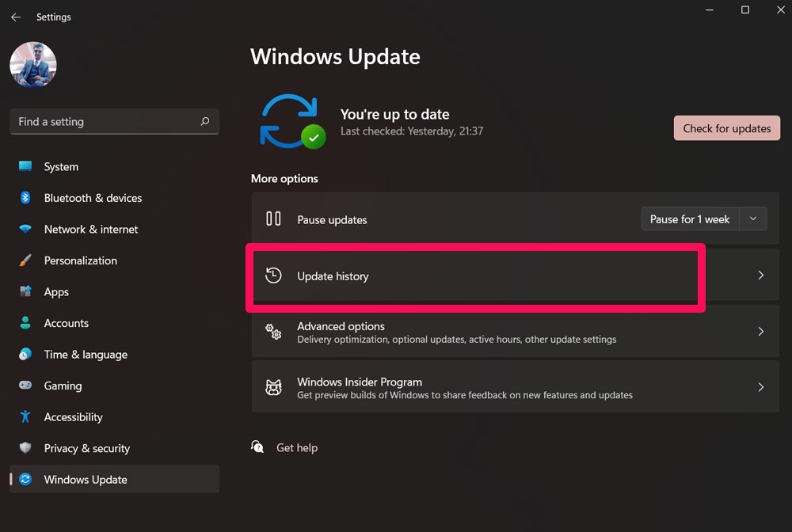Open Windows Insider Program chevron
The height and width of the screenshot is (532, 792).
coord(760,387)
